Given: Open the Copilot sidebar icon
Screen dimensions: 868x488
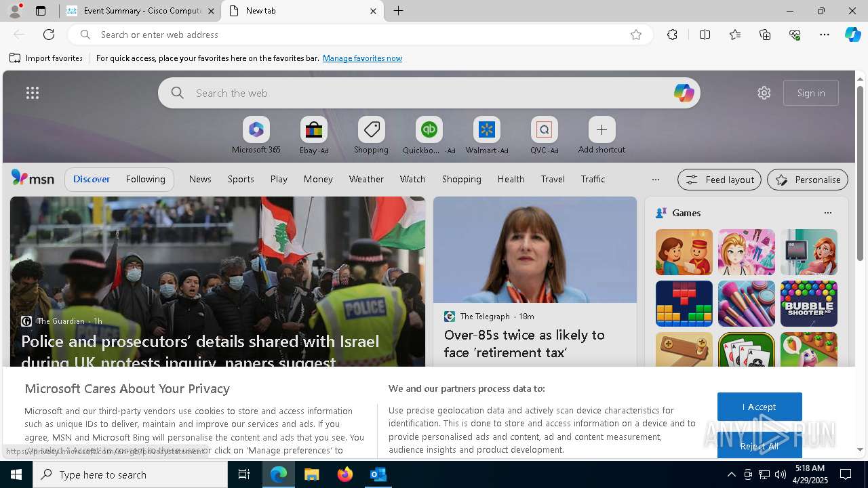Looking at the screenshot, I should 852,35.
